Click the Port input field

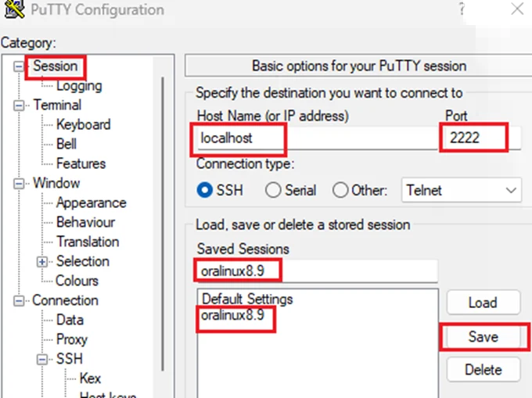pyautogui.click(x=482, y=138)
